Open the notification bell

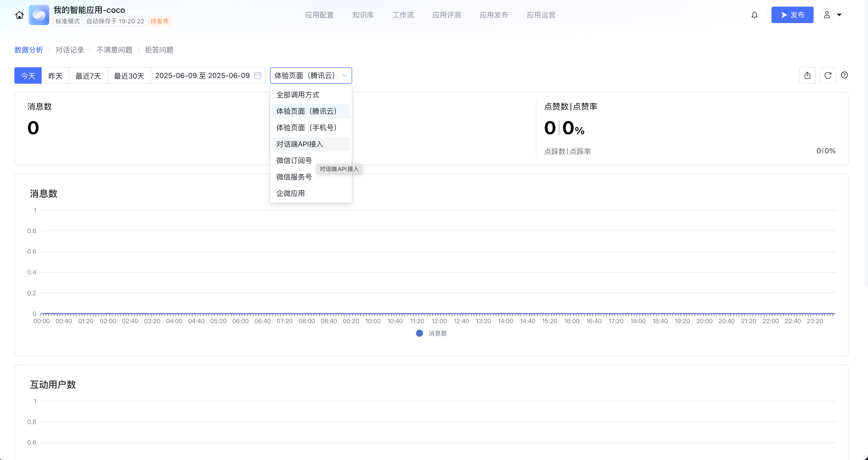click(x=755, y=15)
